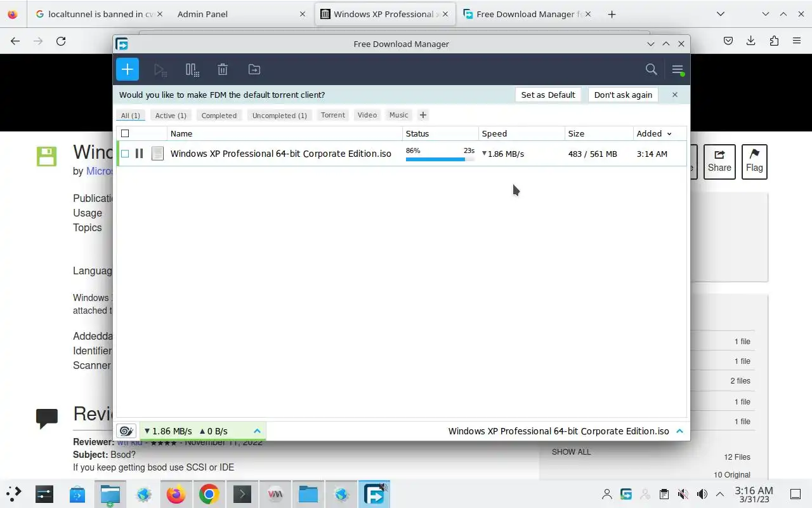Select the Uncompleted (1) filter tab

pyautogui.click(x=279, y=116)
